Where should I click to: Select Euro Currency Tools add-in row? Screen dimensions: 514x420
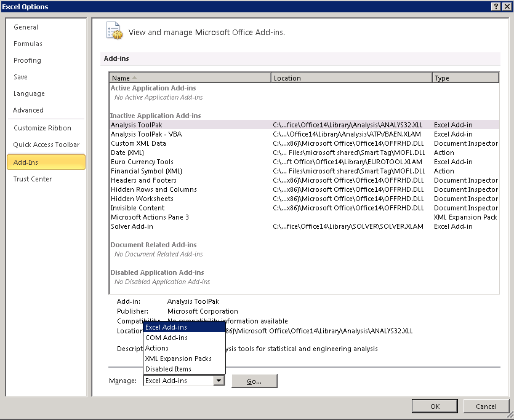tap(142, 162)
